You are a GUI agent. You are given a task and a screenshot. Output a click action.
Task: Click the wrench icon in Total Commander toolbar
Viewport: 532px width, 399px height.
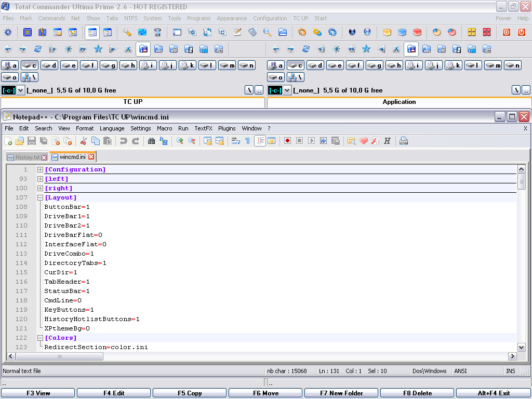tap(127, 32)
